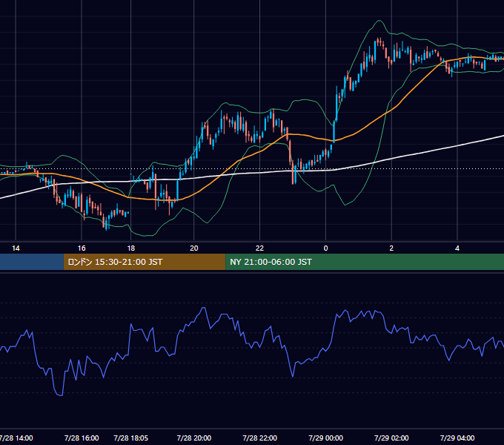Click the 7/28 18:05 date label

131,438
